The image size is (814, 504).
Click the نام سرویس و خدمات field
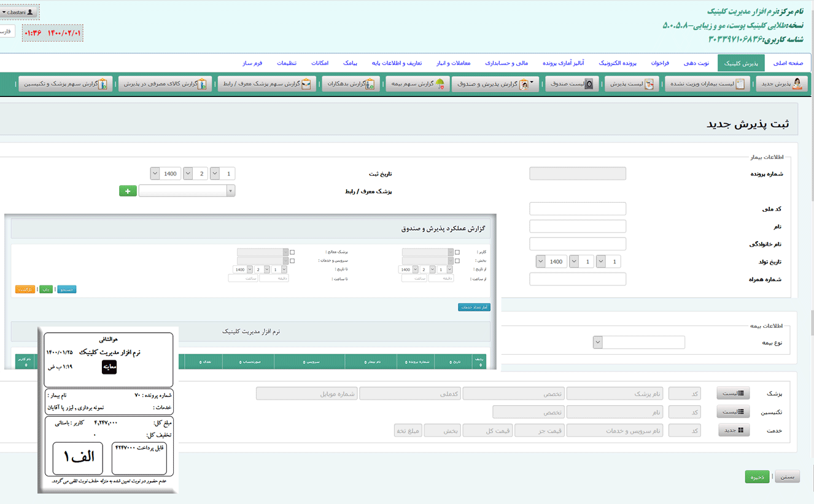click(x=614, y=430)
